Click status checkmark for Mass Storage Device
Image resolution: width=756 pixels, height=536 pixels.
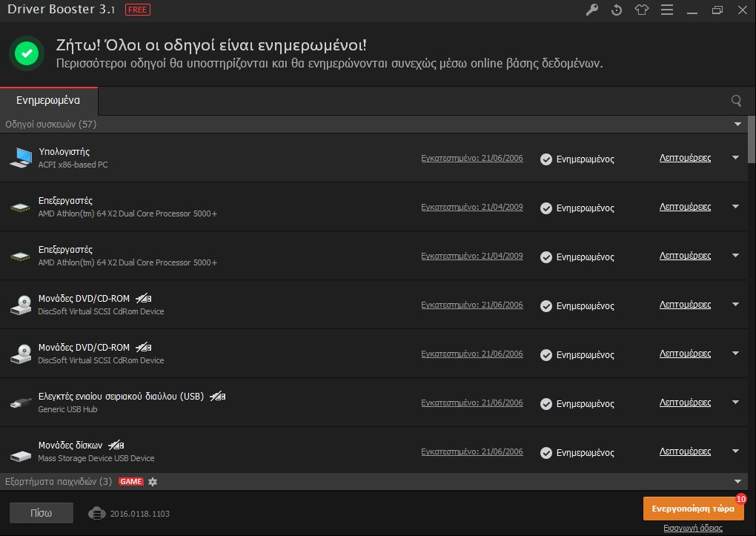point(546,452)
